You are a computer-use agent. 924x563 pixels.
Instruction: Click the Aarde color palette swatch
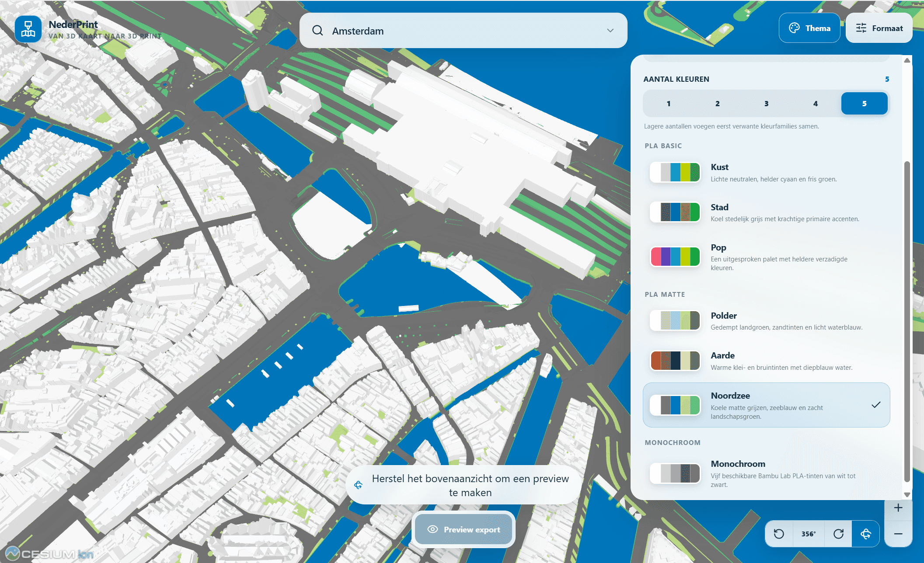click(x=675, y=361)
